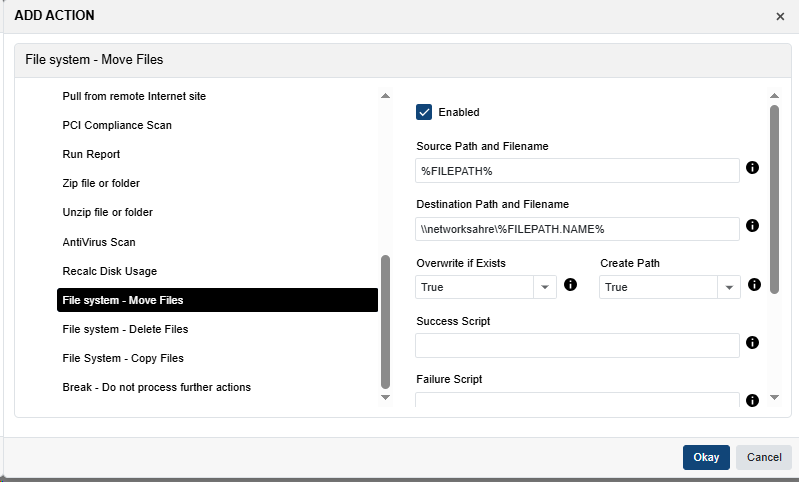The width and height of the screenshot is (799, 482).
Task: Click the up arrow of action list scrollbar
Action: pos(386,96)
